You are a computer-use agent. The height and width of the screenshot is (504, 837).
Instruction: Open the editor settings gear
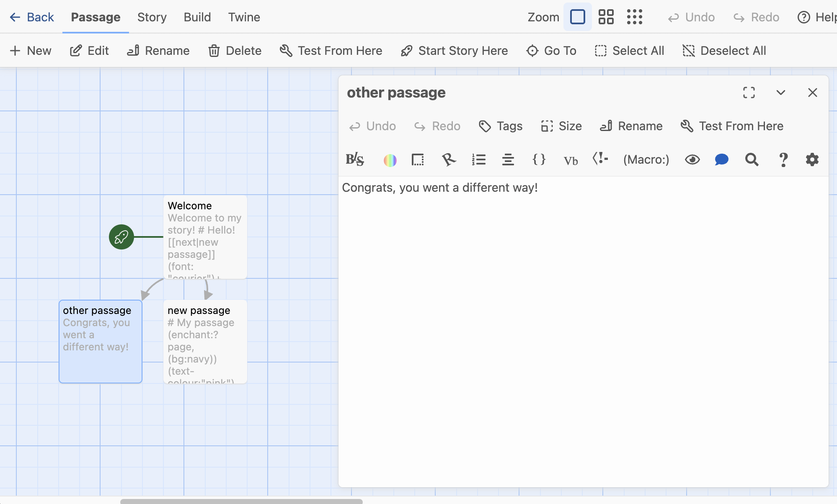812,159
